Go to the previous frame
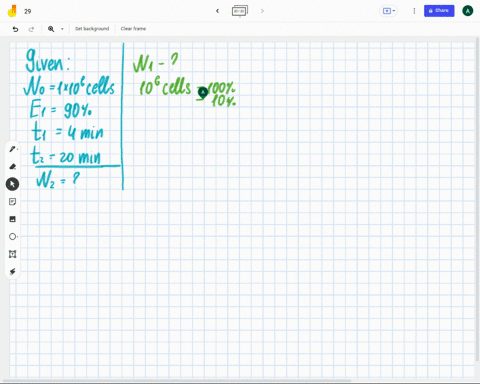 (x=217, y=11)
